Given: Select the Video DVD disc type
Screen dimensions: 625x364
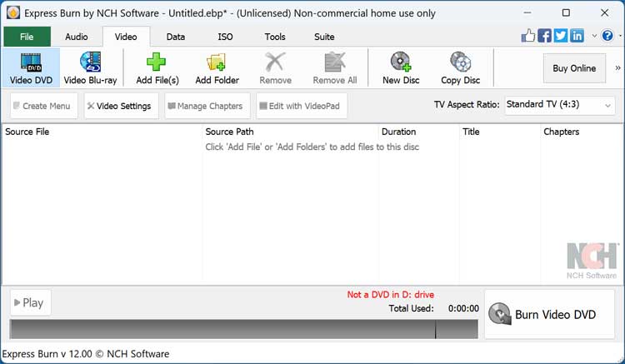Looking at the screenshot, I should point(31,68).
